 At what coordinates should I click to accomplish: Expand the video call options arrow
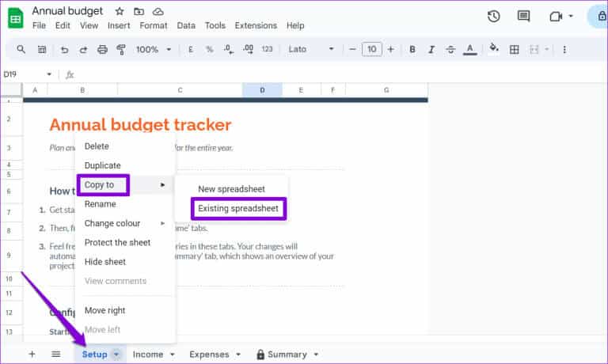click(x=570, y=17)
